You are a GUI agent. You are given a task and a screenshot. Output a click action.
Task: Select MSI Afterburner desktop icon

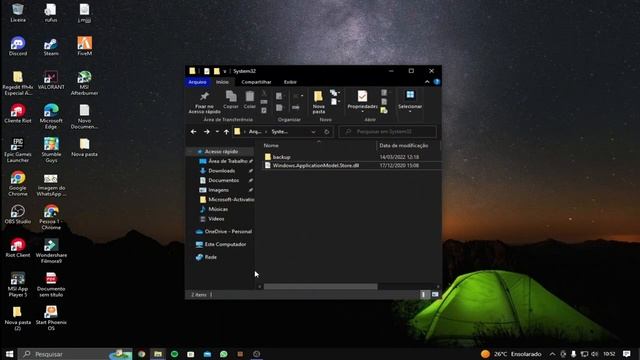(x=84, y=83)
